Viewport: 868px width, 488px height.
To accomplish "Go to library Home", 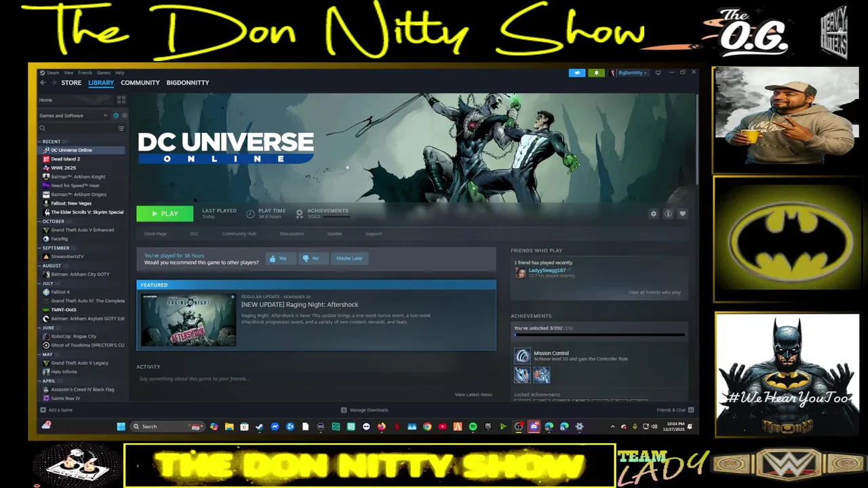I will point(45,100).
